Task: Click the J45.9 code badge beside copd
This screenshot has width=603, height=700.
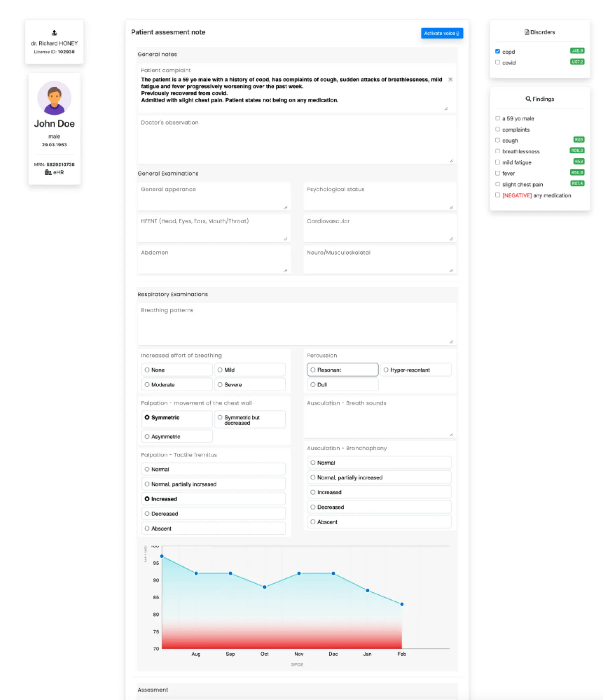Action: point(577,51)
